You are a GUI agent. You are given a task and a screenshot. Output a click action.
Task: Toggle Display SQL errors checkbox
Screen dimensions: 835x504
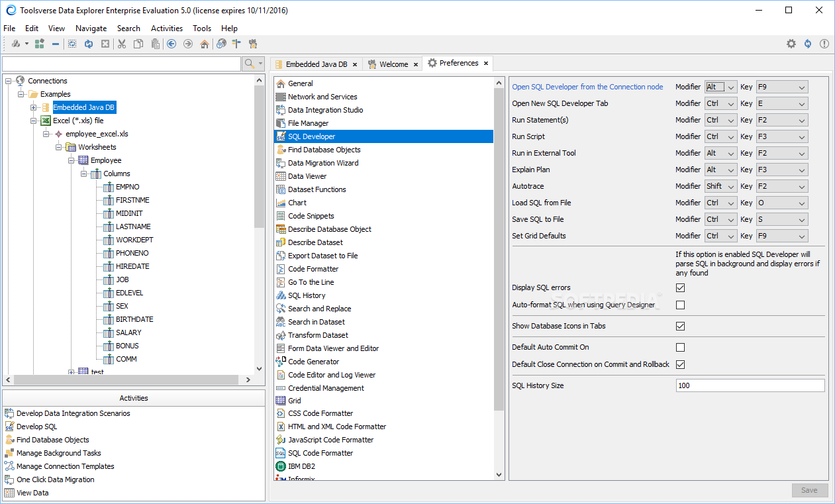tap(680, 288)
